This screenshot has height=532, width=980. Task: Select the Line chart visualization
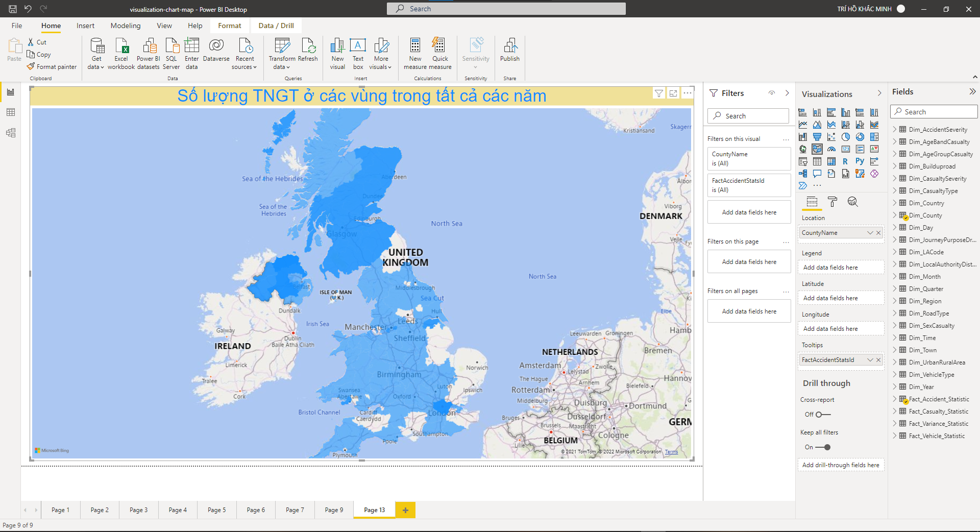803,125
